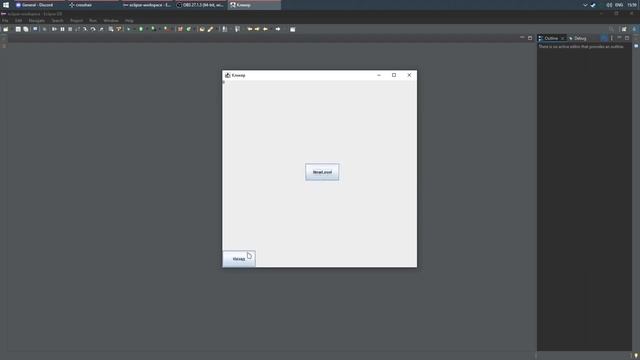
Task: Select the Debug perspective icon at far right
Action: [x=634, y=29]
